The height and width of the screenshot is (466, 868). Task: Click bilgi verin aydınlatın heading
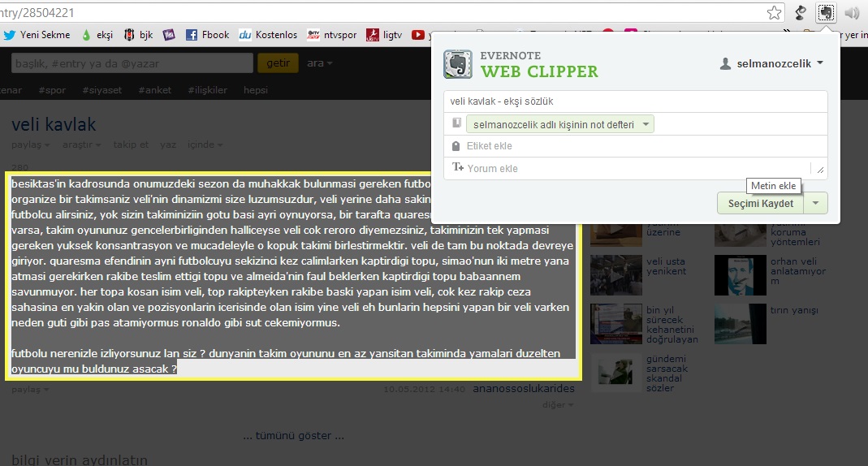coord(80,460)
